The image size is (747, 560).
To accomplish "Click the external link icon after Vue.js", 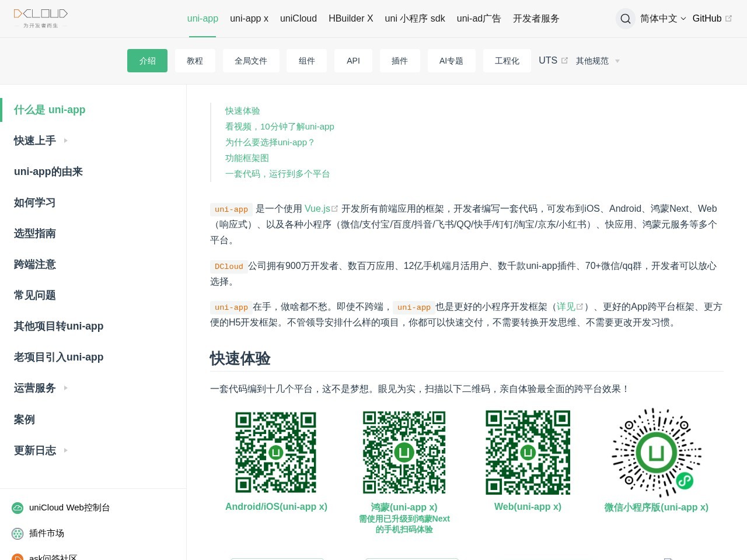I will click(335, 208).
